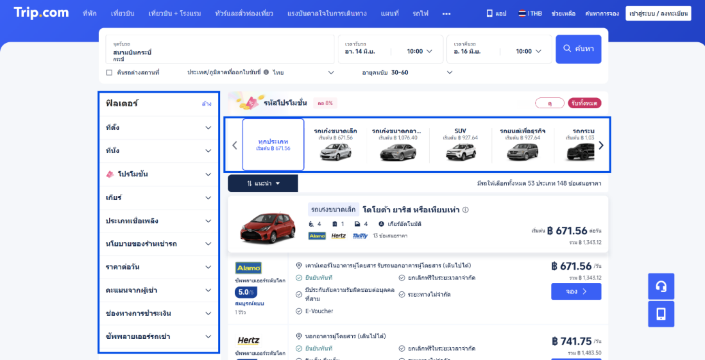This screenshot has height=360, width=705.
Task: Expand the ประเภทเชื้อเพลิง fuel type filter
Action: click(158, 221)
